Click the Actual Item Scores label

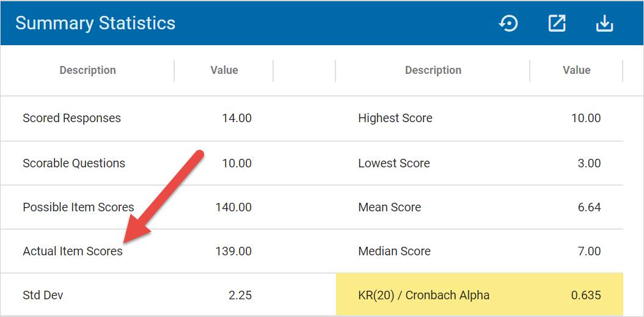pyautogui.click(x=73, y=252)
